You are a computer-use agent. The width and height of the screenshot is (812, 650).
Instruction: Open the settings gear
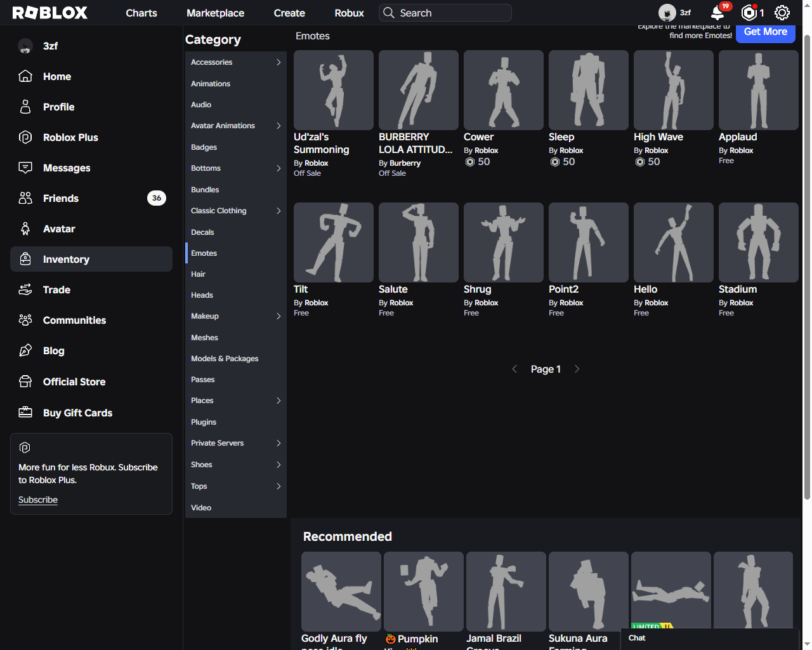782,13
